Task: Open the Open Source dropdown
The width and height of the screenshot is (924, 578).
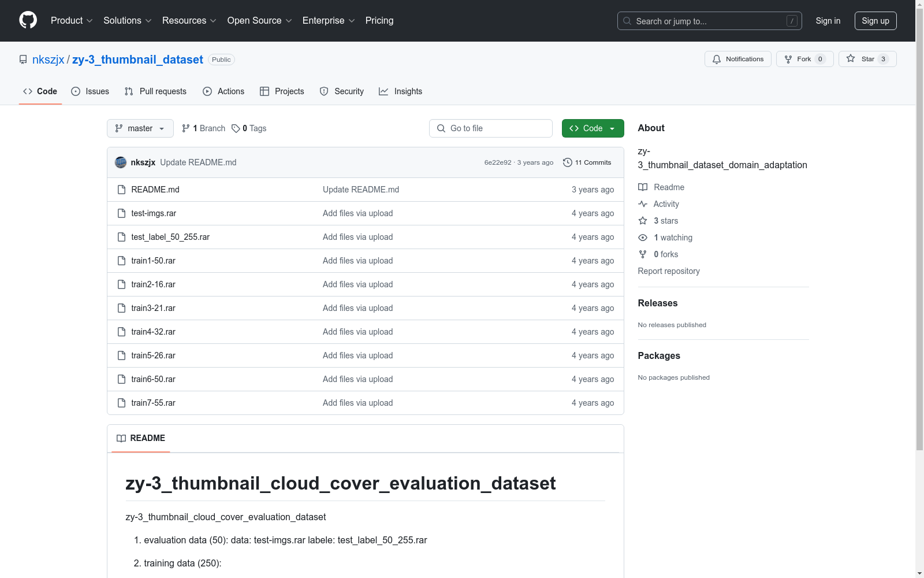Action: 260,20
